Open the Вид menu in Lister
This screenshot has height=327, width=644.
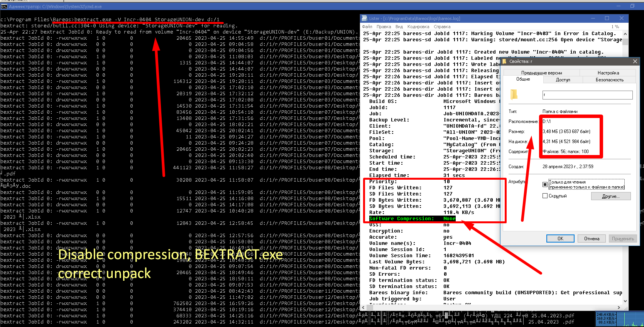pos(399,27)
